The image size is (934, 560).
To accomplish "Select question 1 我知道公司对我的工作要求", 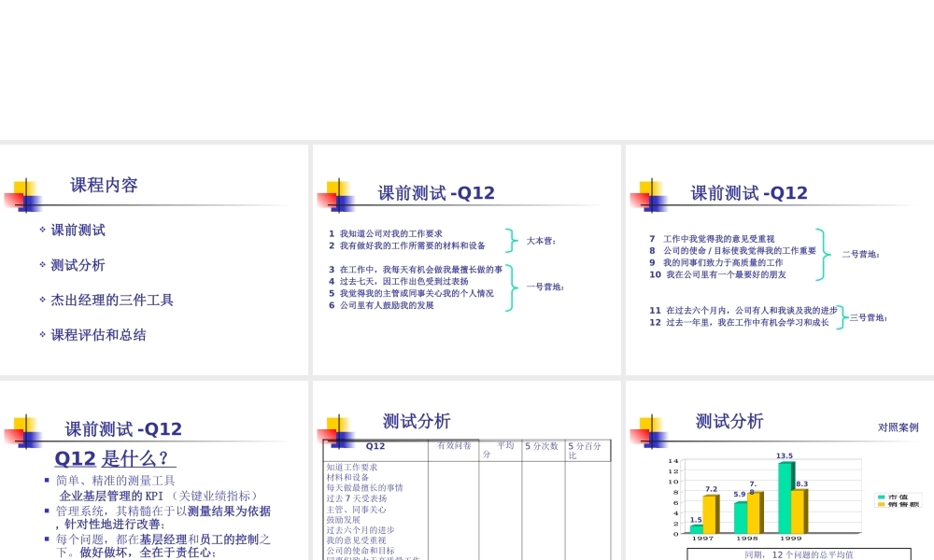I will (x=386, y=234).
